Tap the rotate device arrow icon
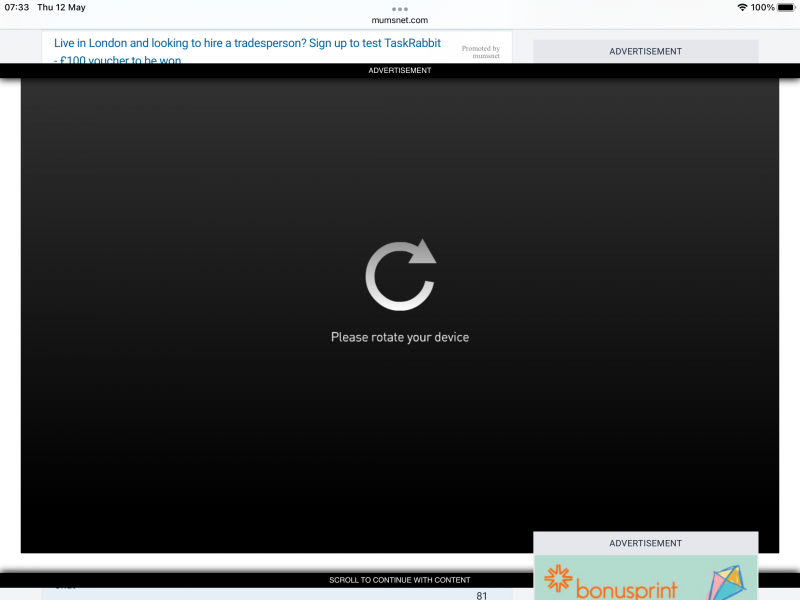800x600 pixels. coord(400,274)
